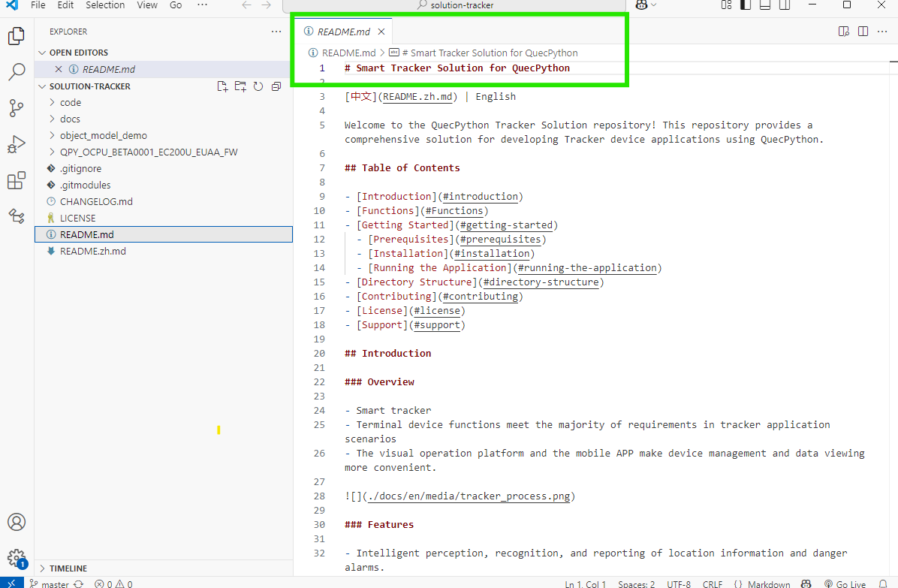Open the Search view in activity bar

point(17,72)
